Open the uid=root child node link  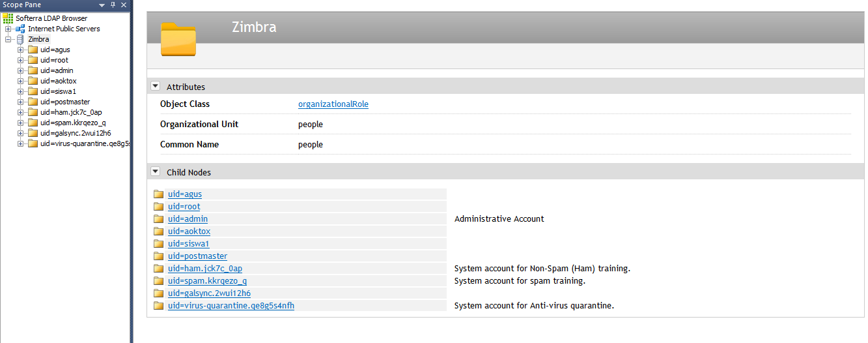point(184,206)
